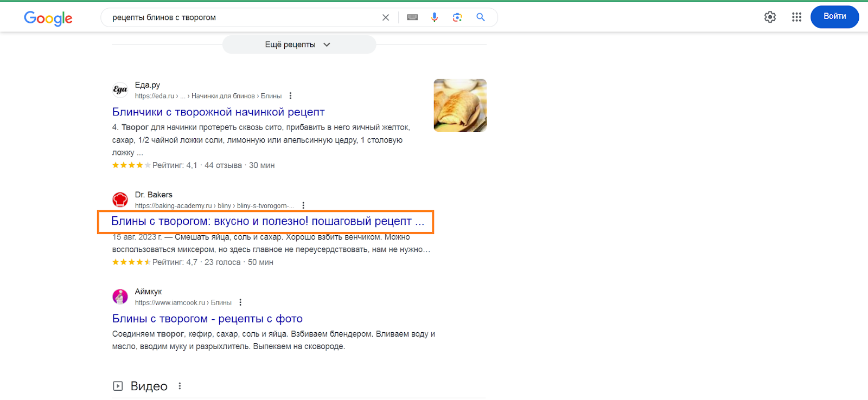Open the Видео section options menu
This screenshot has height=400, width=868.
(180, 386)
